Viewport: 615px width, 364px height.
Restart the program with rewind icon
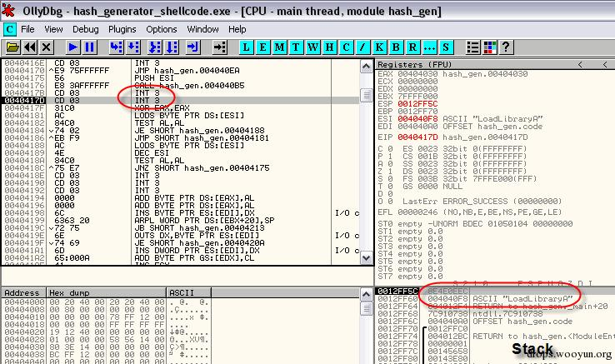pos(30,47)
